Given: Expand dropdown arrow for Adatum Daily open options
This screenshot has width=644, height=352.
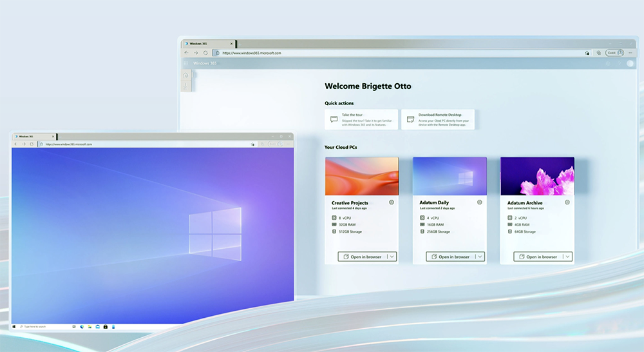Looking at the screenshot, I should coord(480,257).
